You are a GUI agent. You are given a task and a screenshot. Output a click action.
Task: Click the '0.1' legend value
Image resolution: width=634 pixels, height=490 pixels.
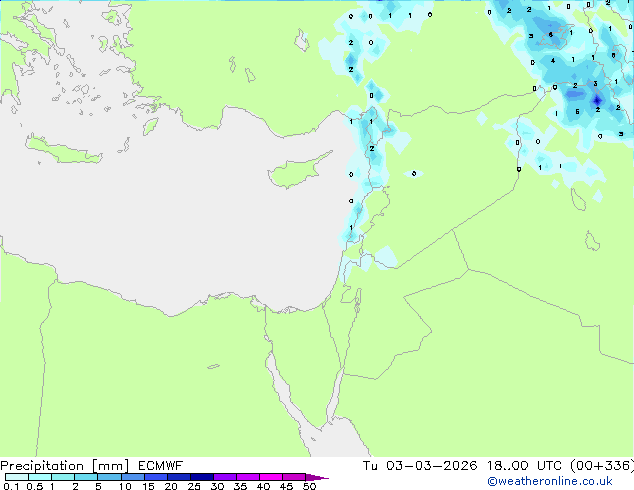click(11, 486)
